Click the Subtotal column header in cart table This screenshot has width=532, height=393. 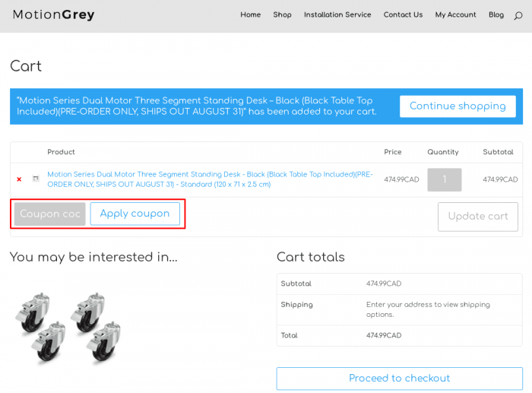(x=498, y=152)
